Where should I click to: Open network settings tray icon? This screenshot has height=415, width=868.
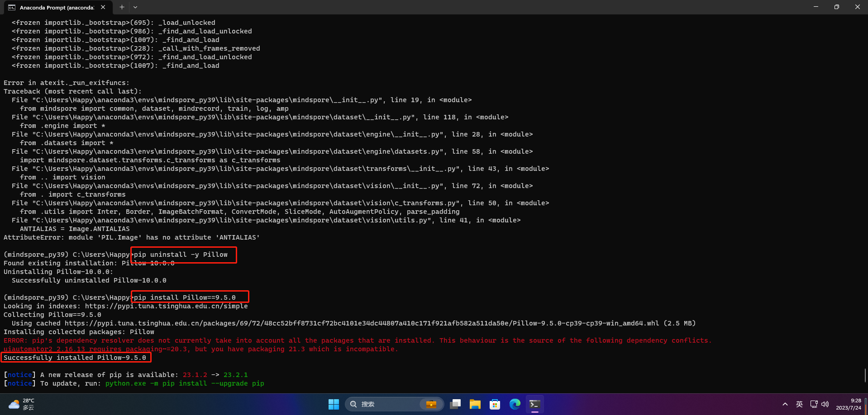[x=814, y=404]
